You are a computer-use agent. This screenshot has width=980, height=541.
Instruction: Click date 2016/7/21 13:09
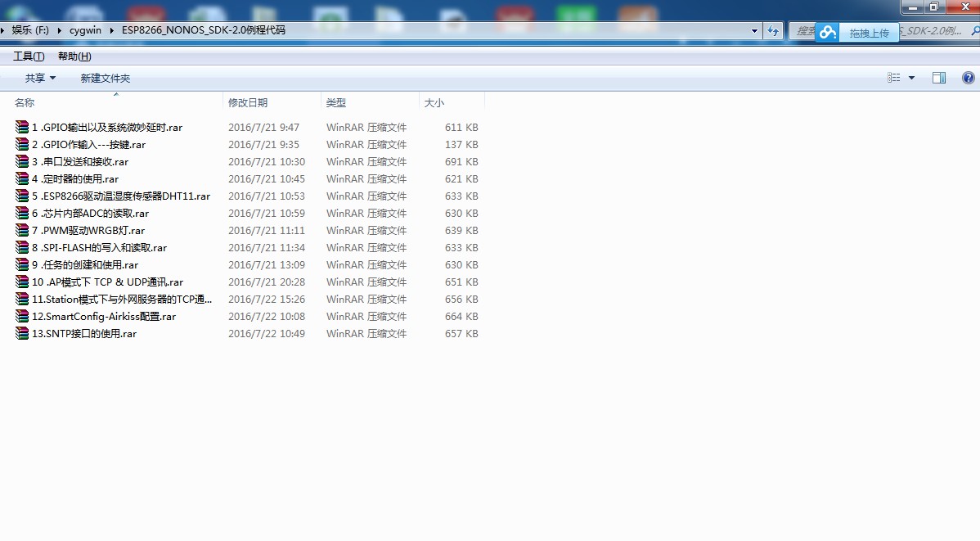coord(267,264)
